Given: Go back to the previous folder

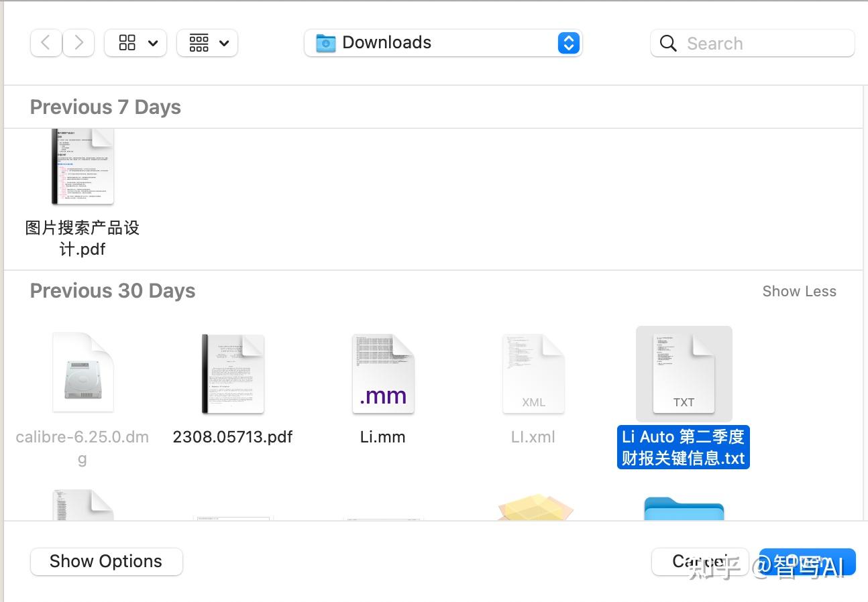Looking at the screenshot, I should click(x=46, y=43).
